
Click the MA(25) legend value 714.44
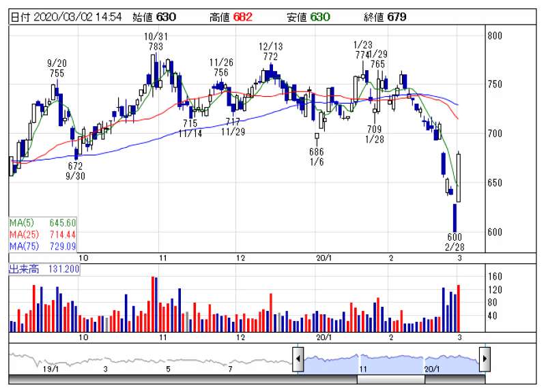pyautogui.click(x=63, y=235)
